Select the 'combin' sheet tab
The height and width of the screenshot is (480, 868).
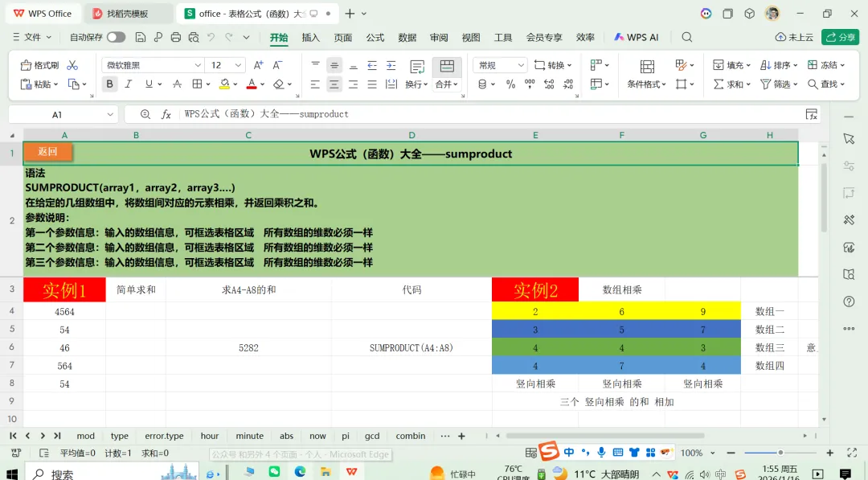[410, 437]
